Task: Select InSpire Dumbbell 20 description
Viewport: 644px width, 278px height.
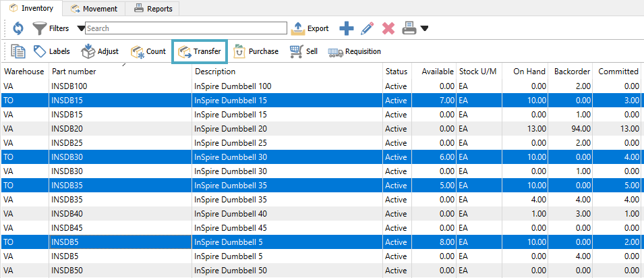Action: [x=231, y=129]
